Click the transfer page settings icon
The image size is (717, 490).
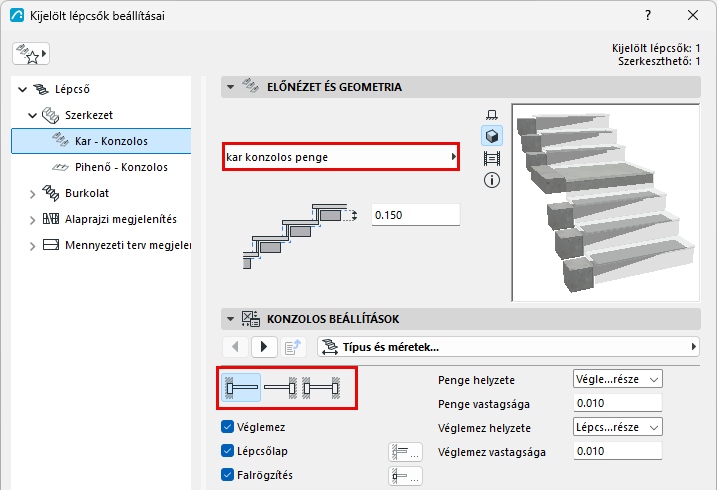coord(293,347)
